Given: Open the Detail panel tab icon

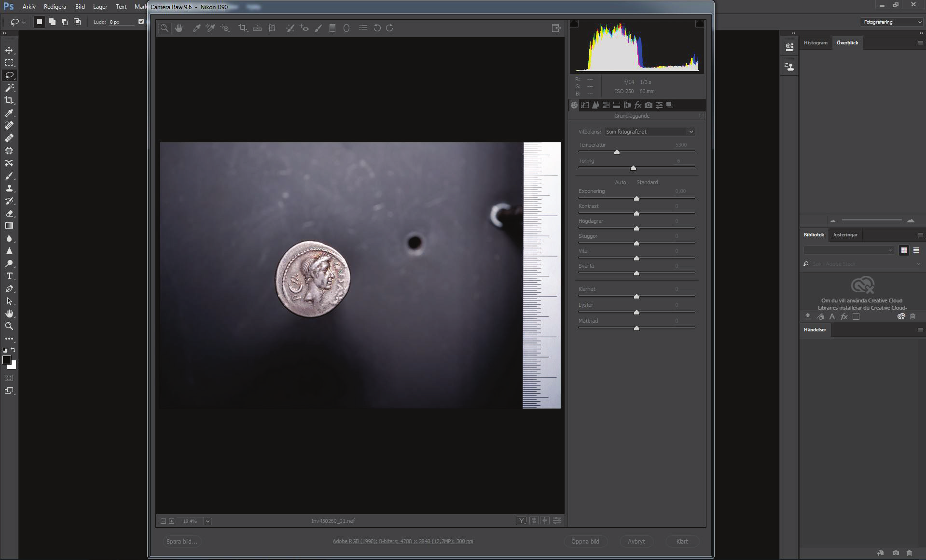Looking at the screenshot, I should click(595, 105).
